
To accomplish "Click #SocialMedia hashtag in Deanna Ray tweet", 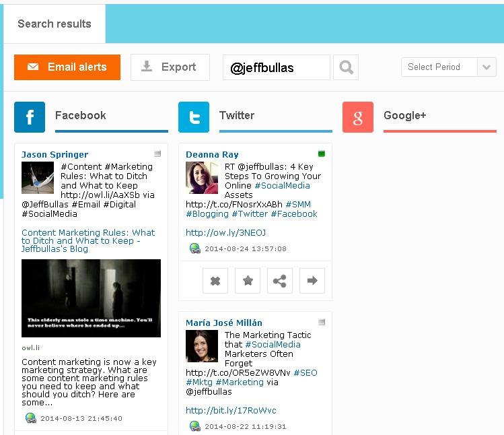I will click(x=282, y=186).
